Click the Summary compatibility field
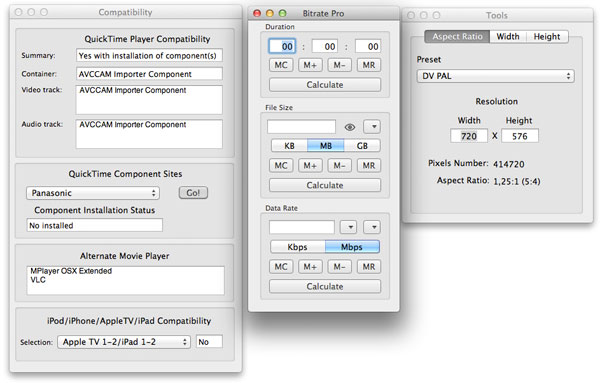 pos(149,55)
